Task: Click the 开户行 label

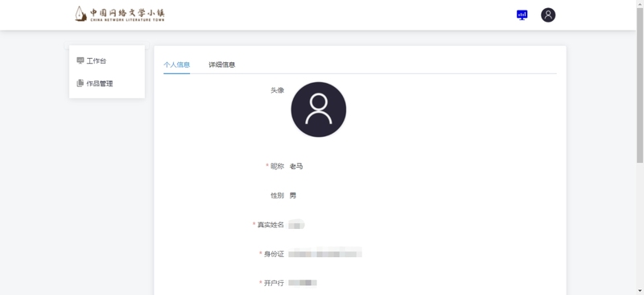Action: coord(274,283)
